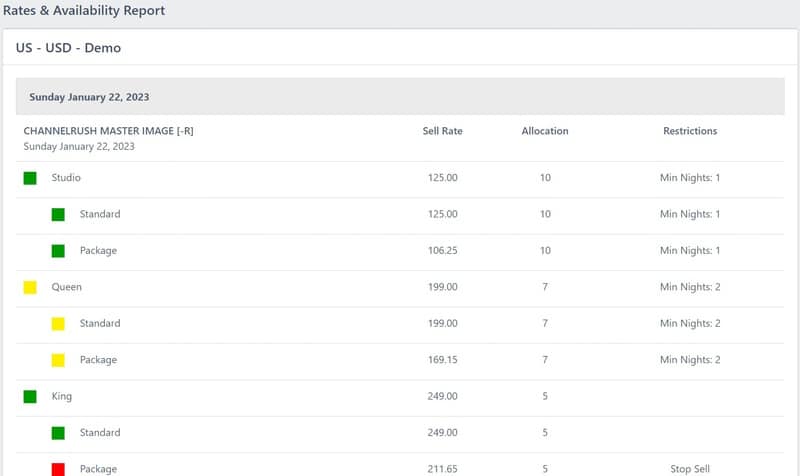Click the Stop Sell restriction text

[690, 469]
